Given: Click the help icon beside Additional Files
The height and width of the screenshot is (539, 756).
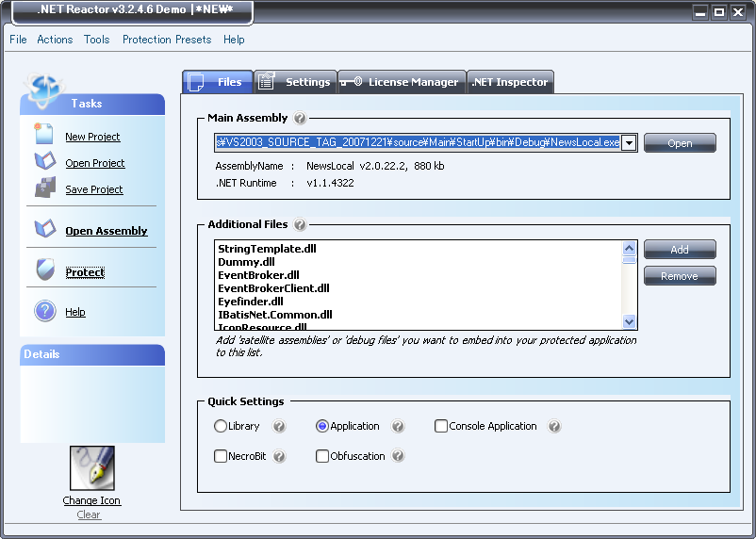Looking at the screenshot, I should tap(300, 225).
